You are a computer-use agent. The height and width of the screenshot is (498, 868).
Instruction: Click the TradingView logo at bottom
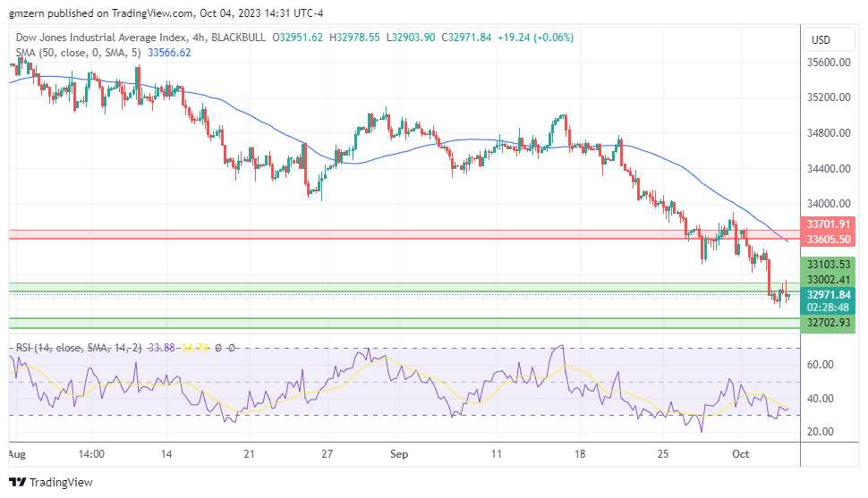coord(52,482)
